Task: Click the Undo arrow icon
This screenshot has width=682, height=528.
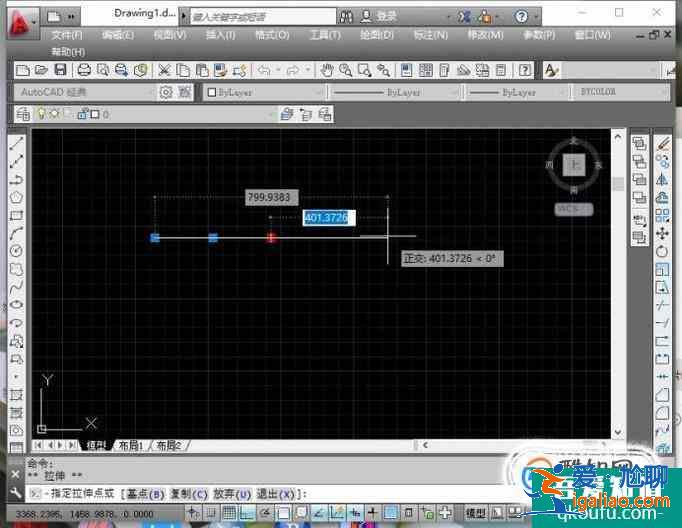Action: click(x=264, y=70)
